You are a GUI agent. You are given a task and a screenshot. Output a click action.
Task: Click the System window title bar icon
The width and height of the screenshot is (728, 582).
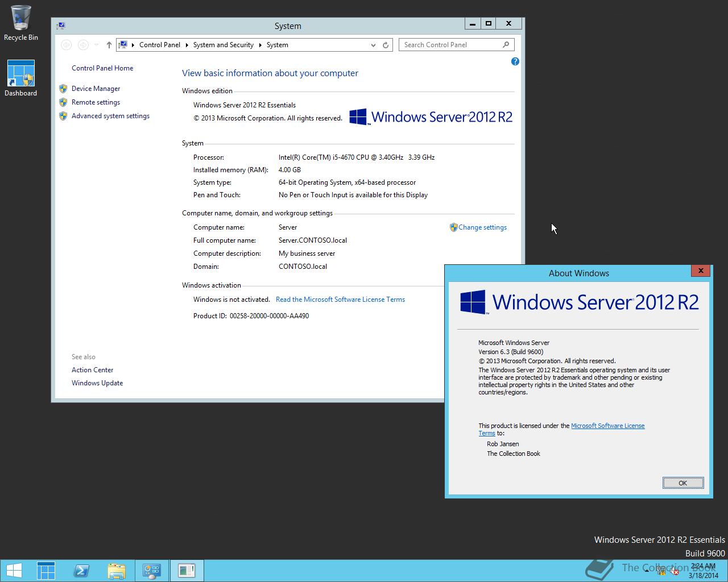point(61,26)
